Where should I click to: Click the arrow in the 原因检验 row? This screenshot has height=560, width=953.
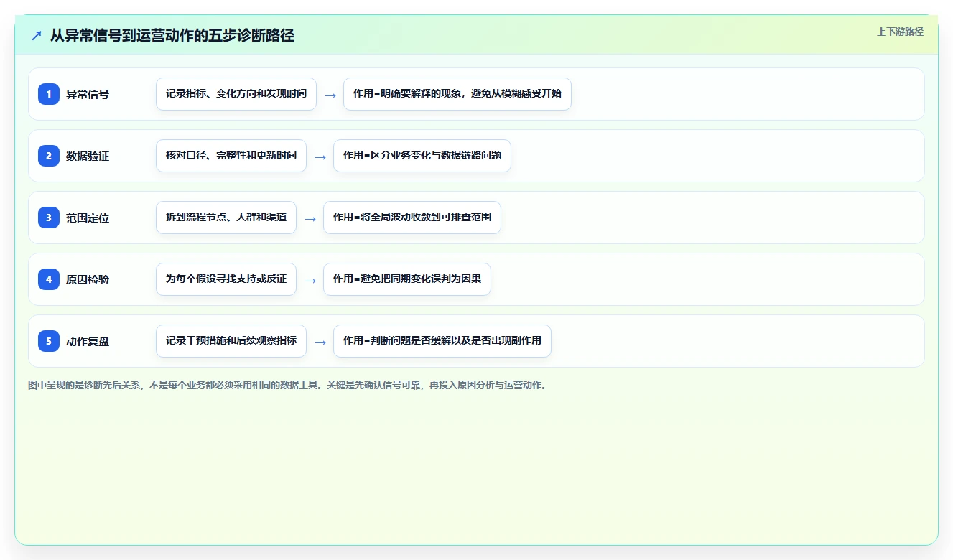[x=310, y=280]
